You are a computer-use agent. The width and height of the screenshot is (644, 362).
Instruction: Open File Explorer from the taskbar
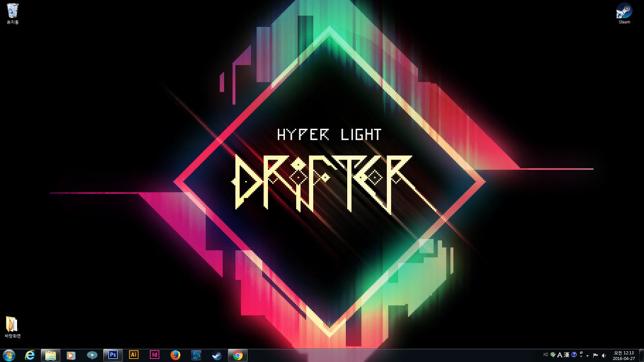click(x=50, y=356)
